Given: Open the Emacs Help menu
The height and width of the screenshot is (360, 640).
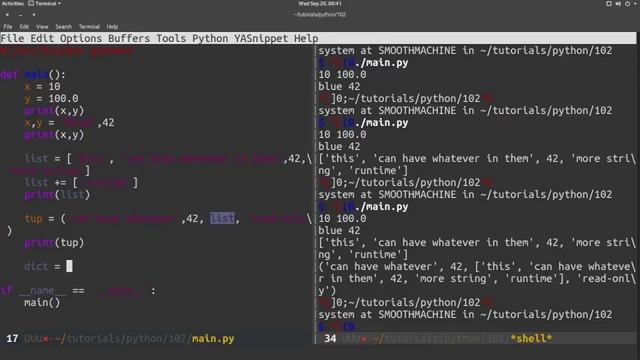Looking at the screenshot, I should coord(306,38).
